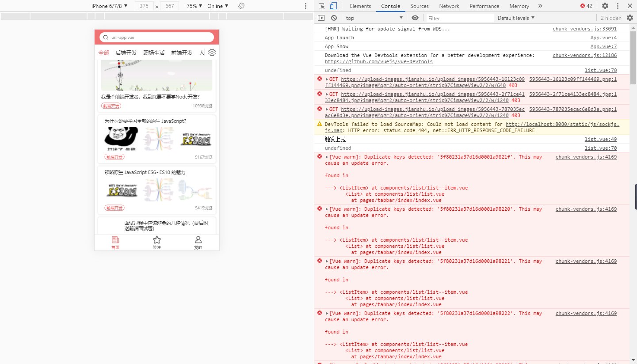This screenshot has height=364, width=637.
Task: Select the 前端开发 category tab
Action: (x=182, y=53)
